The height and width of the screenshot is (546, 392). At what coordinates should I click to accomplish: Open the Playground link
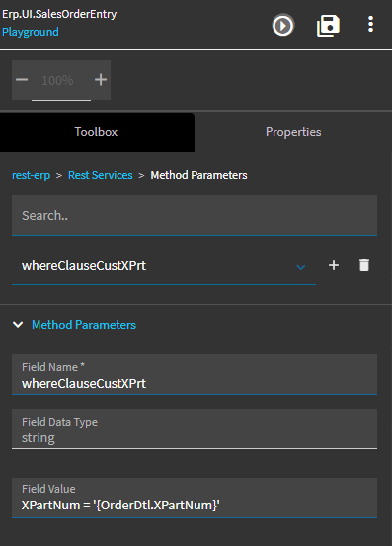[31, 32]
